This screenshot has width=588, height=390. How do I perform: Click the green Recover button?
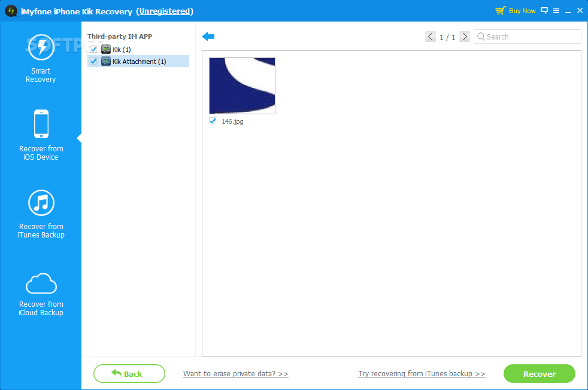click(x=539, y=373)
